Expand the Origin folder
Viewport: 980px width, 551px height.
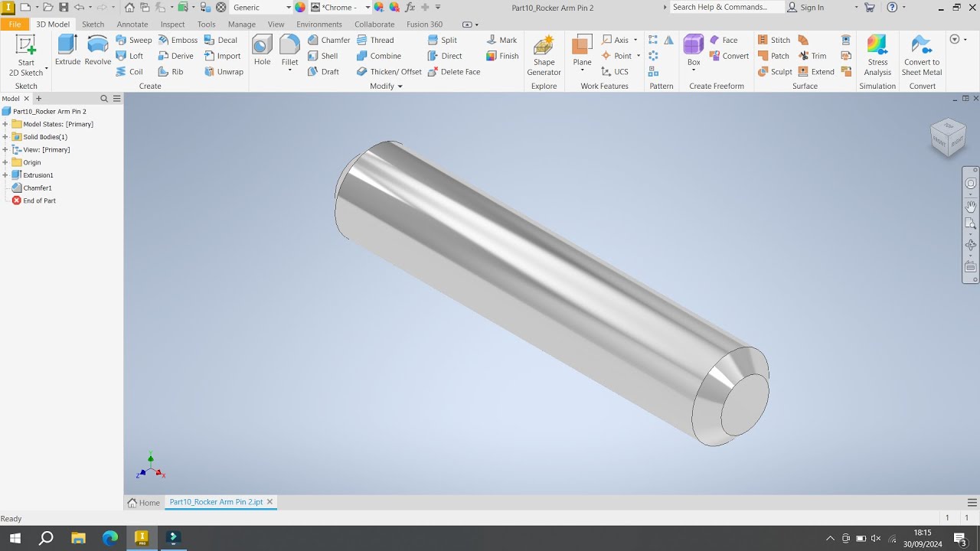point(5,162)
